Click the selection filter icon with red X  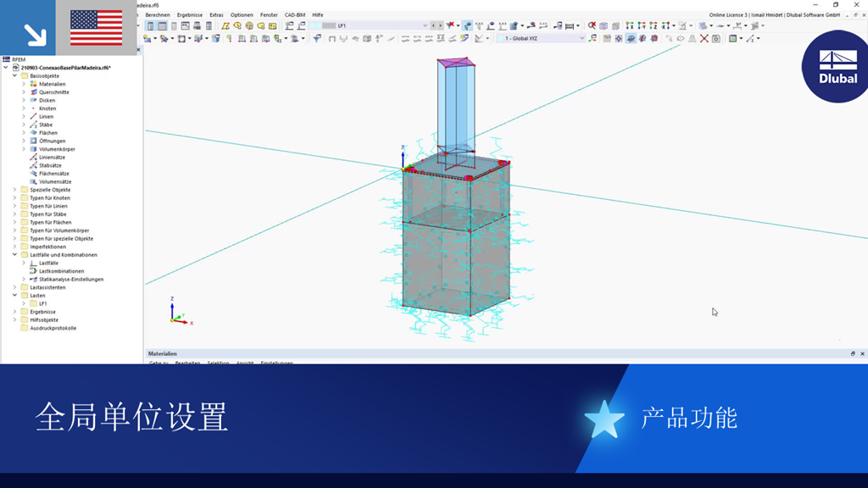(451, 25)
